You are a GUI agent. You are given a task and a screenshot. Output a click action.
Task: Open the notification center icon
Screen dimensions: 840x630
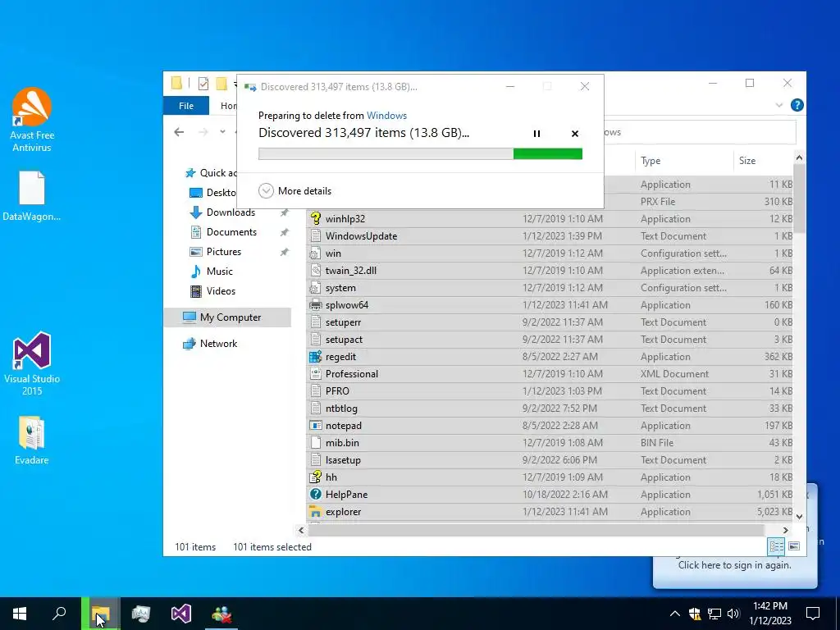tap(813, 614)
